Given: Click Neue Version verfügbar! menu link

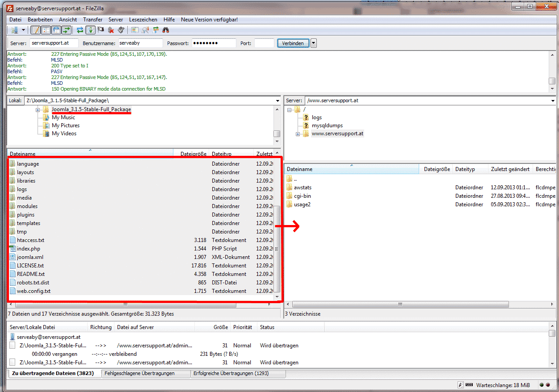Looking at the screenshot, I should point(209,20).
